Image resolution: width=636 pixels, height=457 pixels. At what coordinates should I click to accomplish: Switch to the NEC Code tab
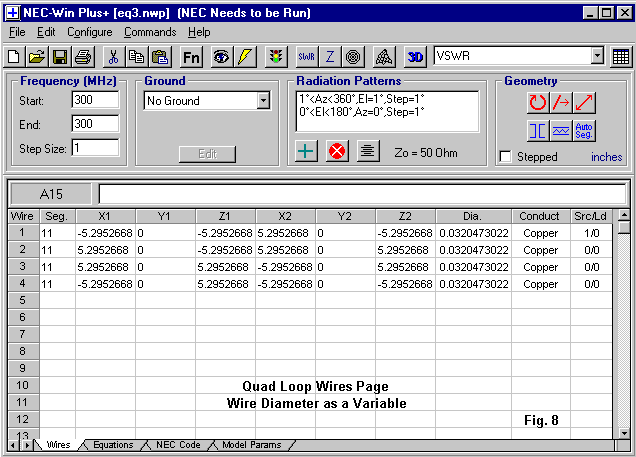pyautogui.click(x=177, y=445)
